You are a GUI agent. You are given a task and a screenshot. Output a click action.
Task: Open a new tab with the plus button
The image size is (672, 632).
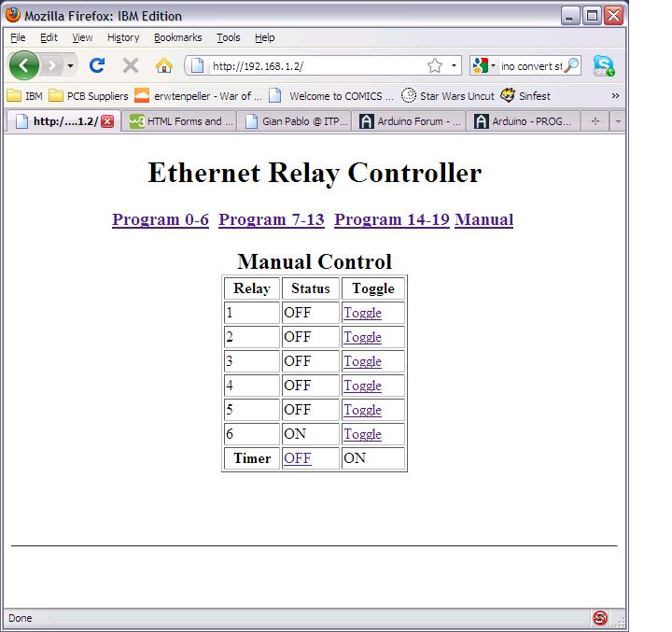coord(595,121)
